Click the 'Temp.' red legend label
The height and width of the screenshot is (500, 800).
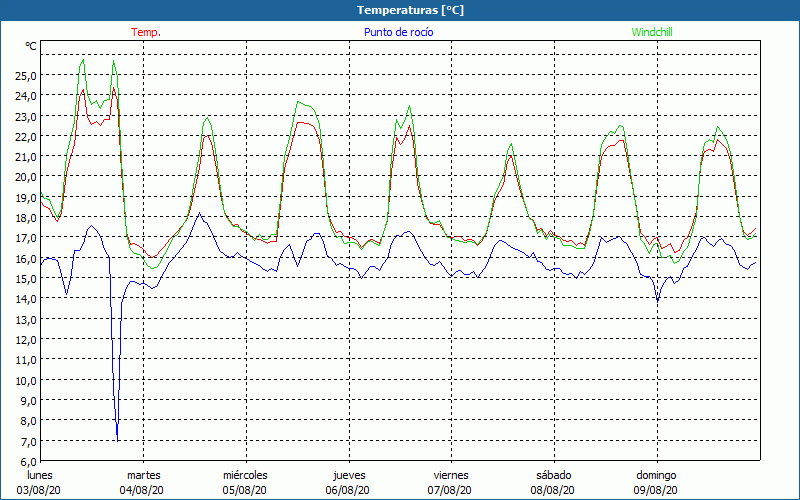click(146, 32)
